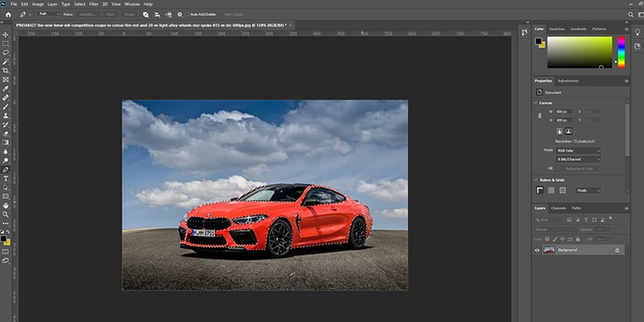Select the Dodge tool

(6, 160)
